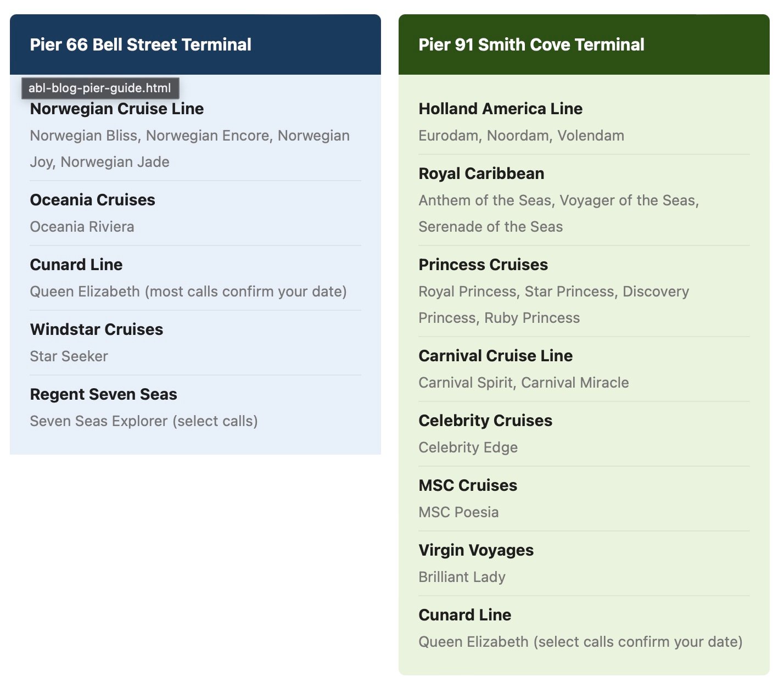The width and height of the screenshot is (784, 694).
Task: Select Cunard Line under Pier 66
Action: coord(76,265)
